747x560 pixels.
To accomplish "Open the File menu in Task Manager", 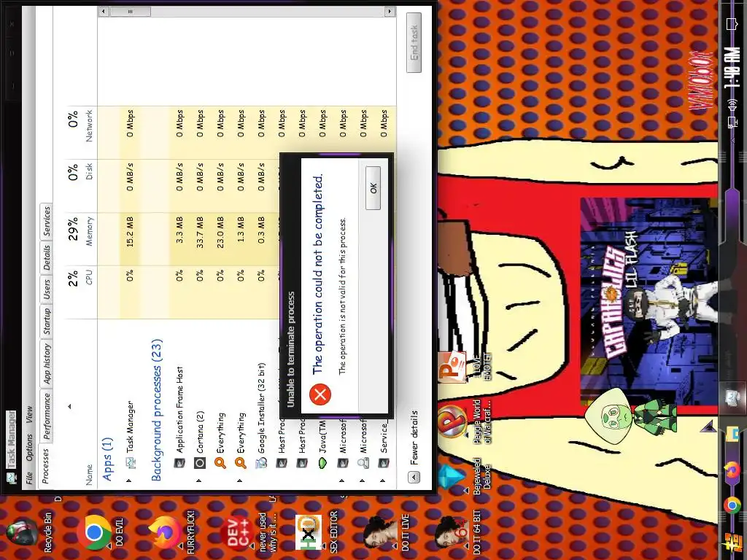I will pos(29,477).
